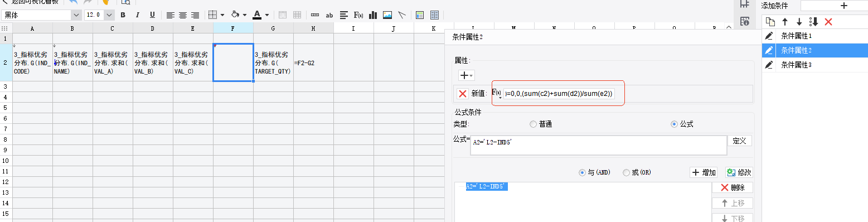Click the merge cells icon
The width and height of the screenshot is (868, 222).
click(x=283, y=15)
